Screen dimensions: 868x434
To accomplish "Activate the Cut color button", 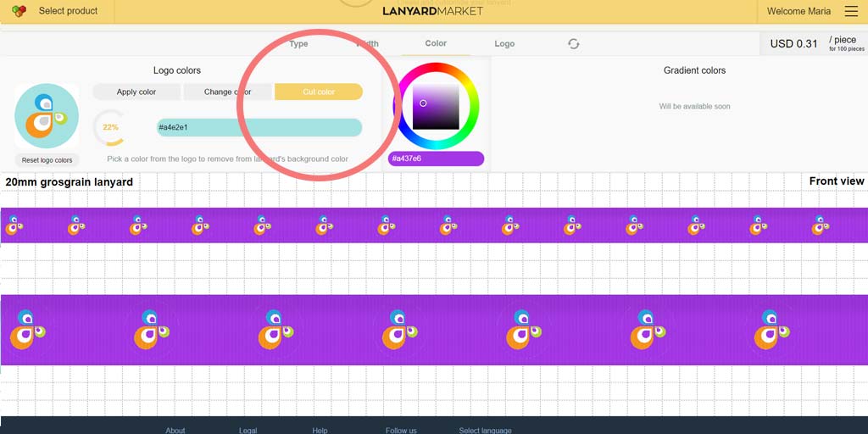I will click(319, 92).
